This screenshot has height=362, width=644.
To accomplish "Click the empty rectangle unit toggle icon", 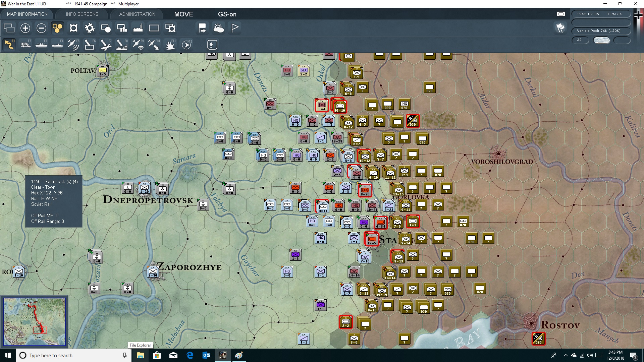I will click(x=154, y=28).
